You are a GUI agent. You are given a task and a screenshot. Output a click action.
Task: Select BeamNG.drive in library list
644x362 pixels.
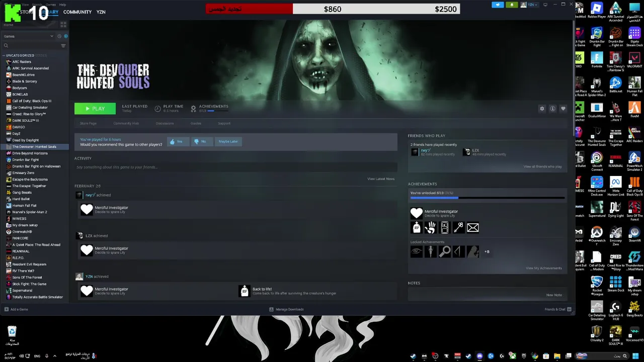[x=23, y=75]
